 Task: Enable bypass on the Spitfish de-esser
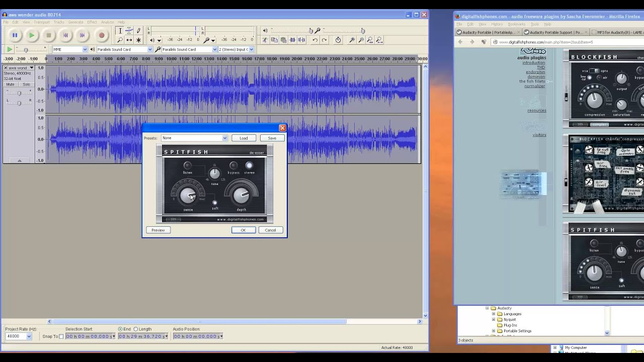(233, 165)
